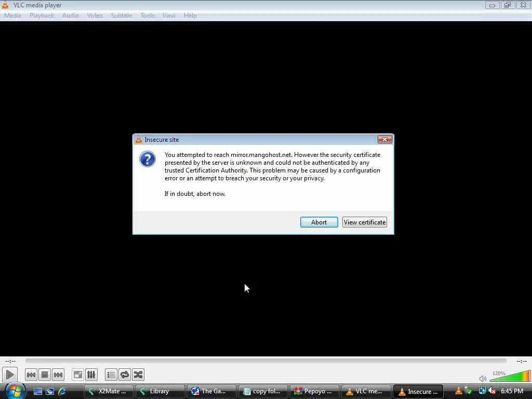Open the Playback menu

pos(42,16)
